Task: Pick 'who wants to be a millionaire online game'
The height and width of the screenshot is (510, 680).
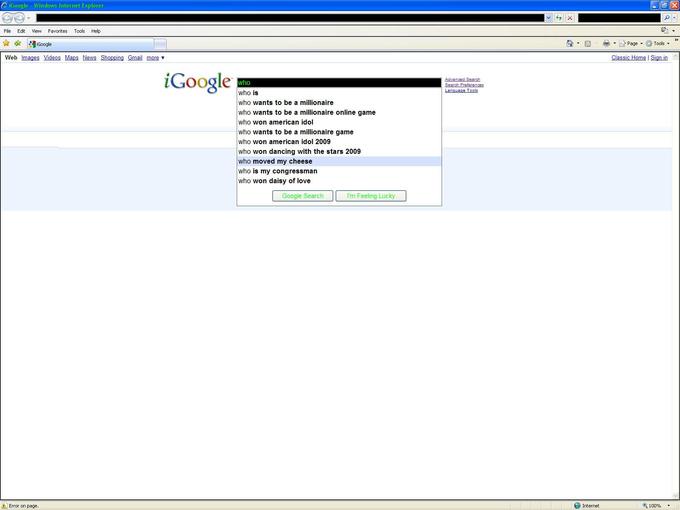Action: [339, 112]
